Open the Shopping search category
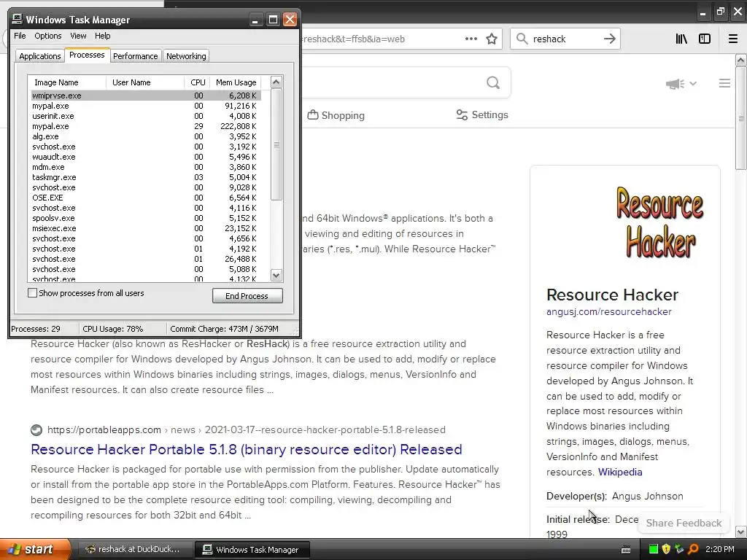This screenshot has width=747, height=560. click(336, 115)
